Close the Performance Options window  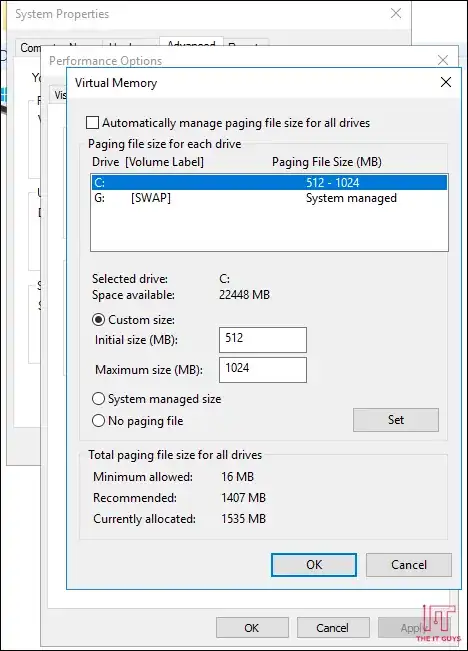(443, 60)
